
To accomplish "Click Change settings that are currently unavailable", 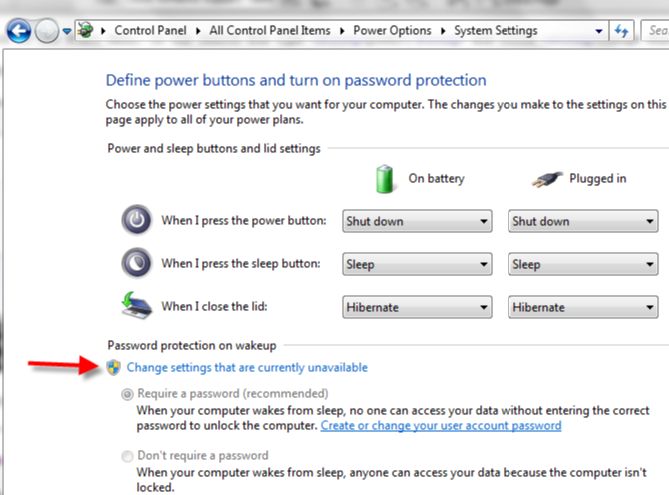I will coord(247,367).
